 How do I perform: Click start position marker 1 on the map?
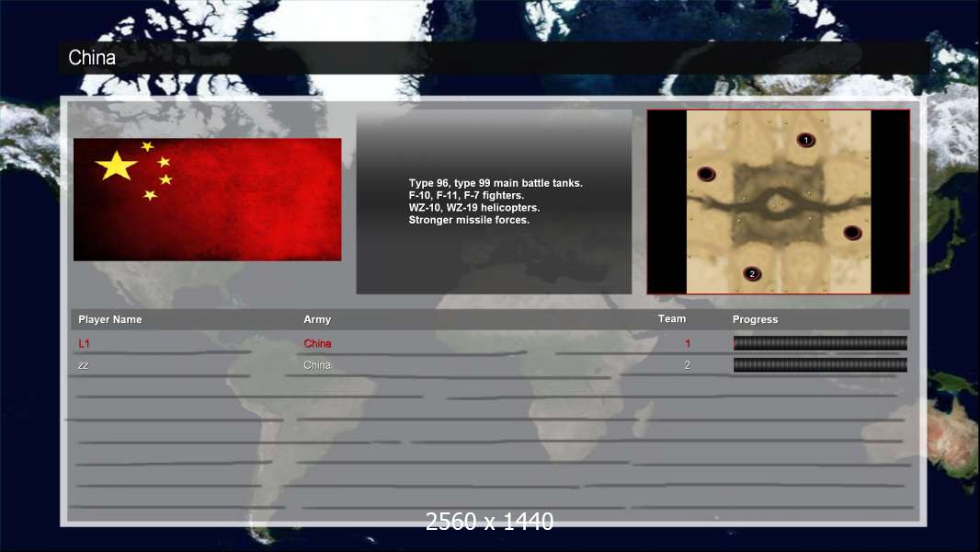pos(805,140)
